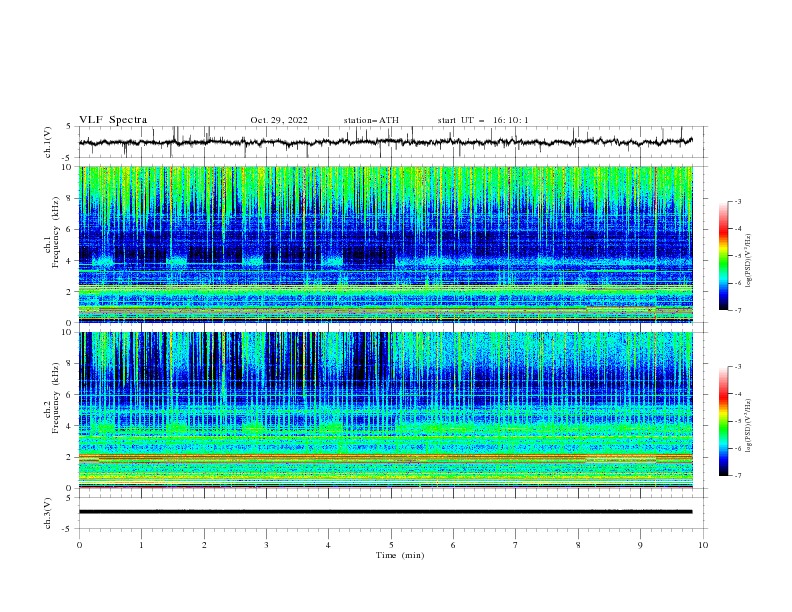Click the '-3' label on upper colorbar
The height and width of the screenshot is (612, 792).
(x=737, y=201)
